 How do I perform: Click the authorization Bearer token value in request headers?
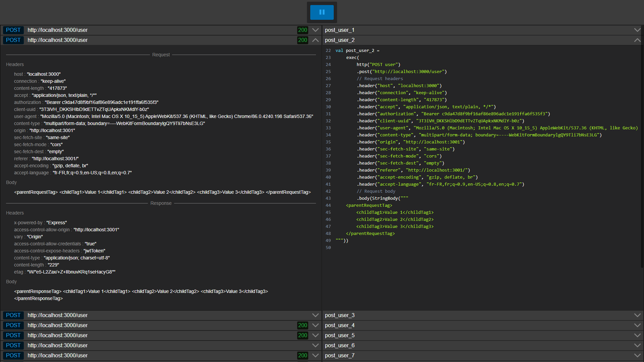[102, 102]
